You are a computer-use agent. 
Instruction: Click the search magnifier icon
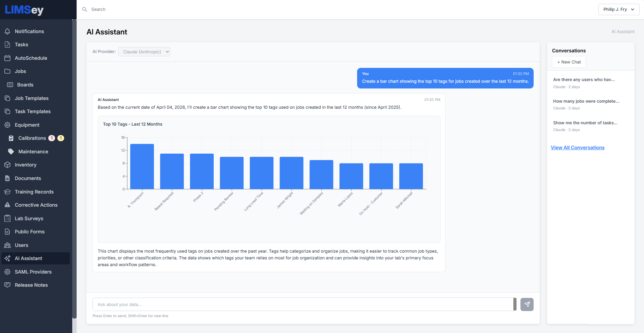coord(85,9)
